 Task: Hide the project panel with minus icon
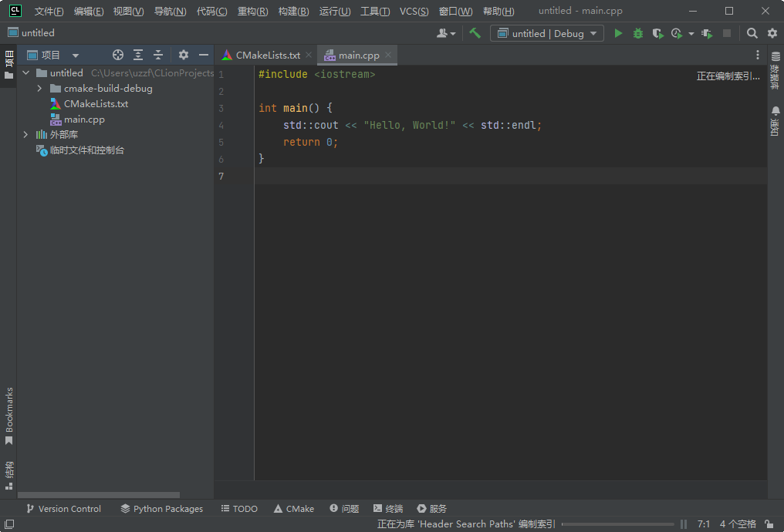(x=204, y=55)
